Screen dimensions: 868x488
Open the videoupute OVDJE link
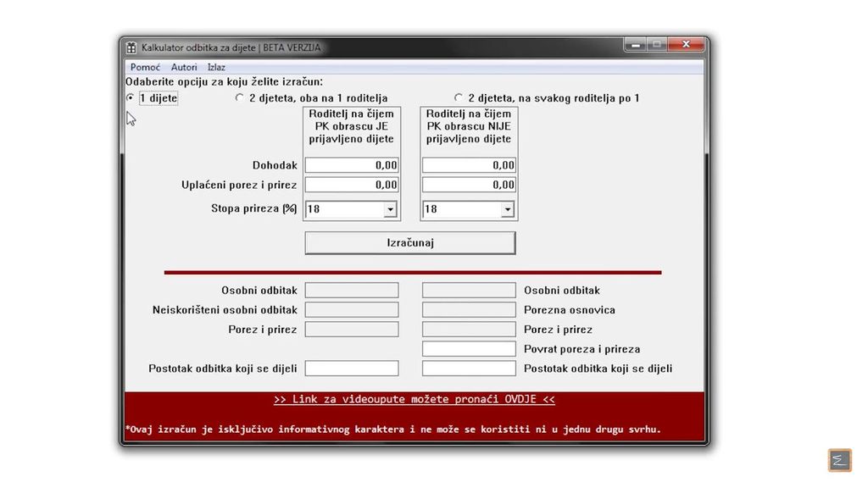pos(414,399)
